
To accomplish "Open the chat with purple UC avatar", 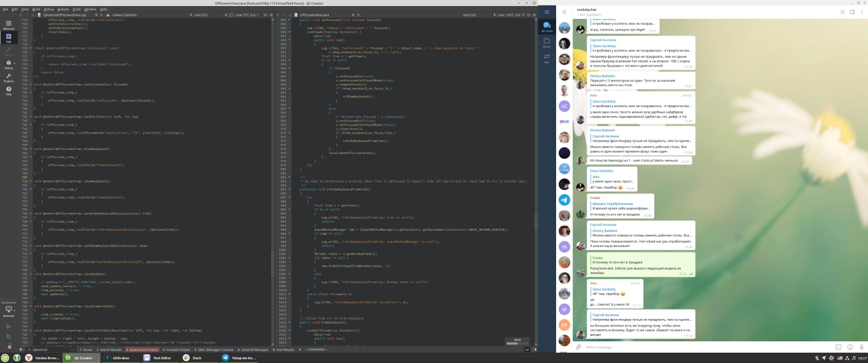I will 564,106.
